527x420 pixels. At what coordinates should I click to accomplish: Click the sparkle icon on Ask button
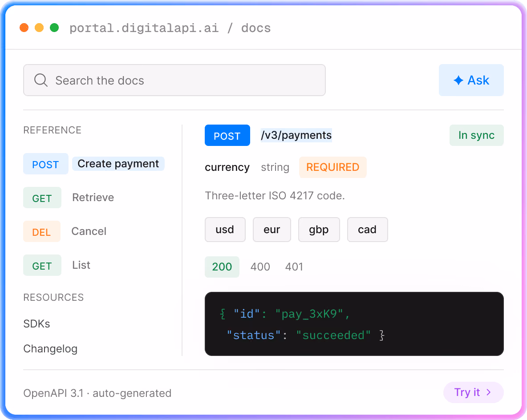[x=458, y=80]
